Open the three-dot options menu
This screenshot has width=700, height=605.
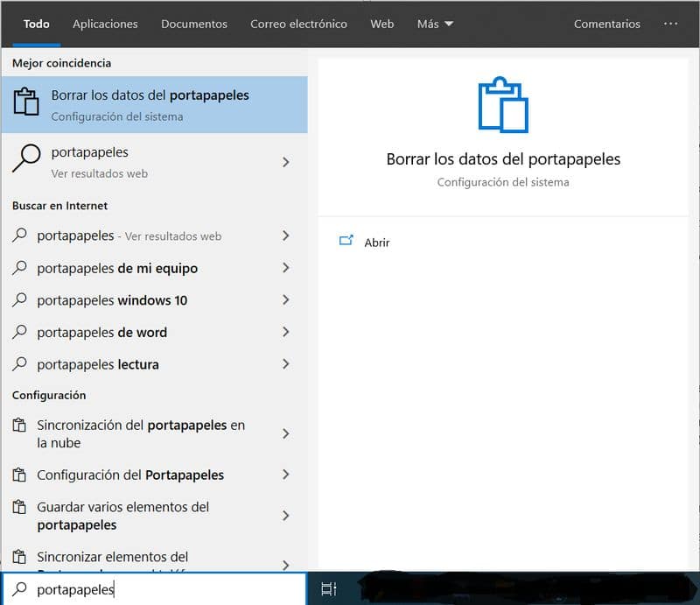pyautogui.click(x=670, y=24)
